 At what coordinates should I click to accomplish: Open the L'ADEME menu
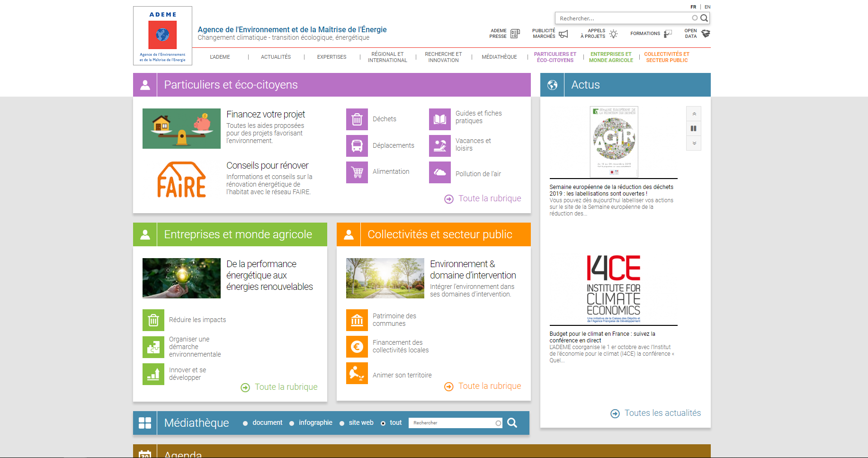[x=220, y=57]
